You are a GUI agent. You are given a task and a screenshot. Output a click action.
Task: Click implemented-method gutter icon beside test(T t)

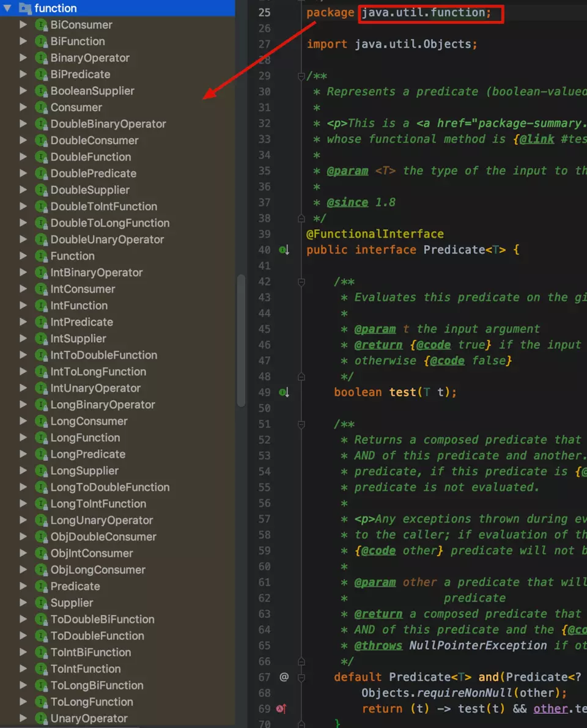point(284,392)
